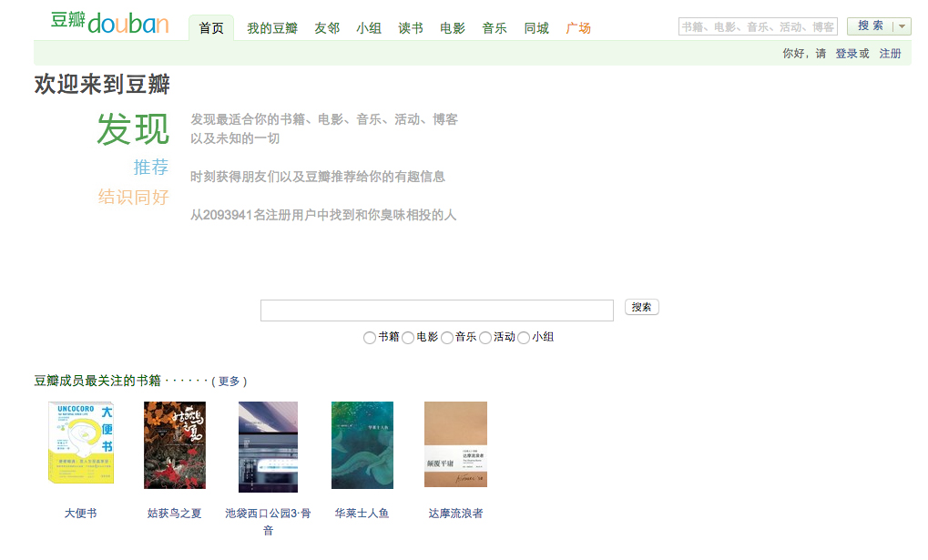This screenshot has width=928, height=560.
Task: Select the 推荐 label
Action: click(x=151, y=168)
